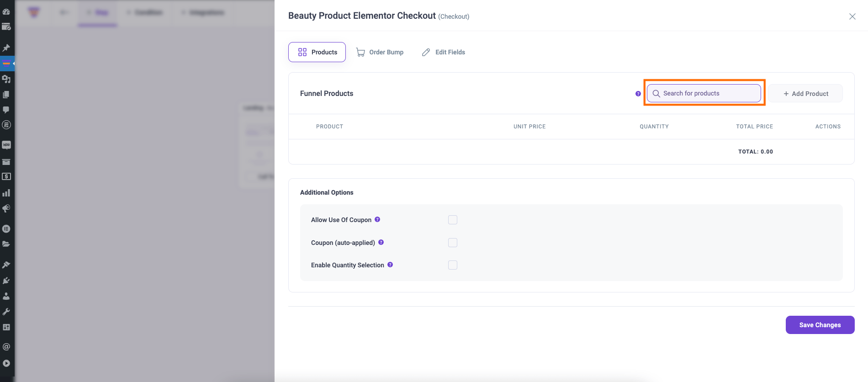Open the Posts pushpin icon in sidebar
Viewport: 868px width, 382px height.
tap(6, 48)
